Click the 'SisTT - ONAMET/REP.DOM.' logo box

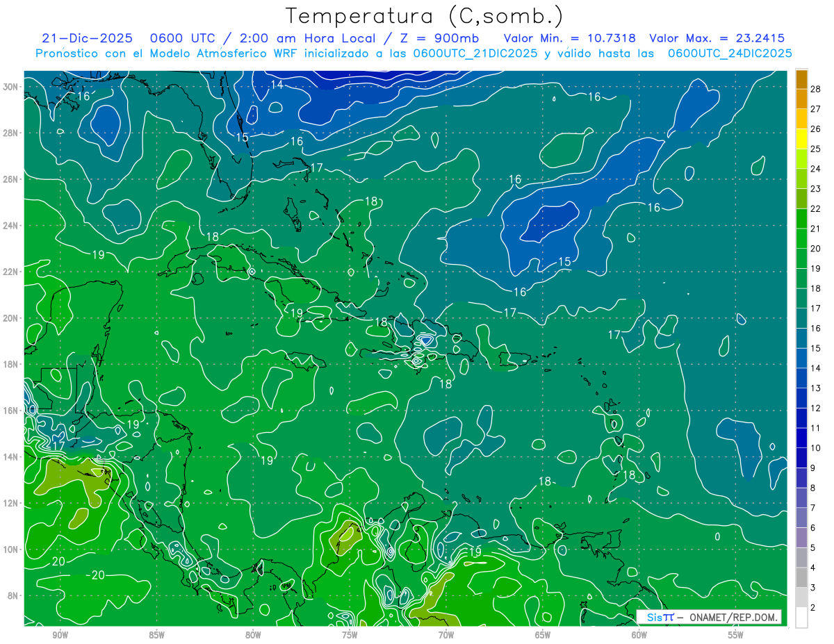click(709, 617)
